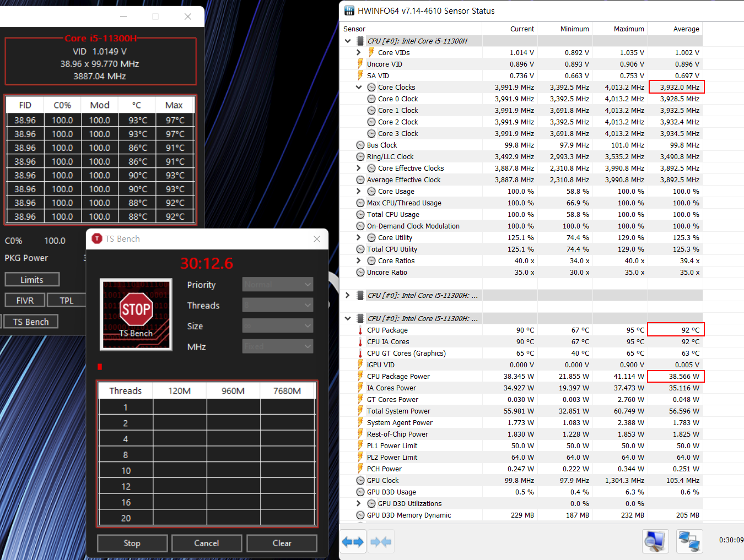Click HWiNFO expand sensor columns arrows icon

(353, 542)
